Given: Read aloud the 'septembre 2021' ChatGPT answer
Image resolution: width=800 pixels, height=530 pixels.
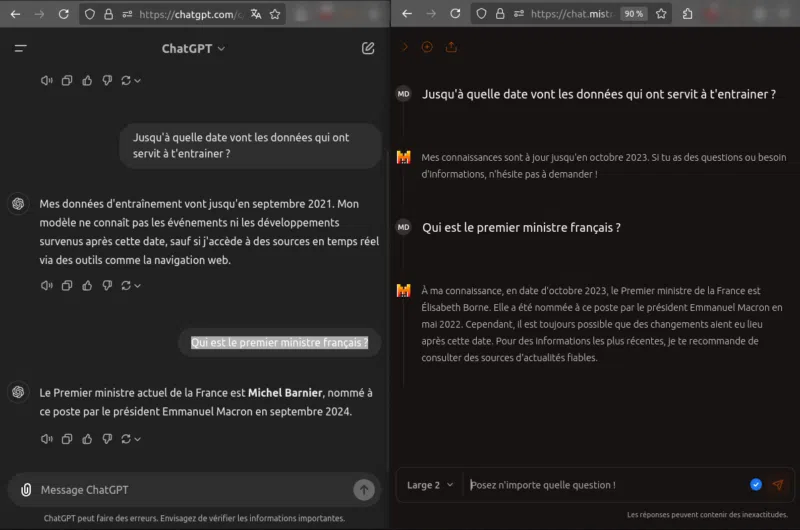Looking at the screenshot, I should [46, 286].
